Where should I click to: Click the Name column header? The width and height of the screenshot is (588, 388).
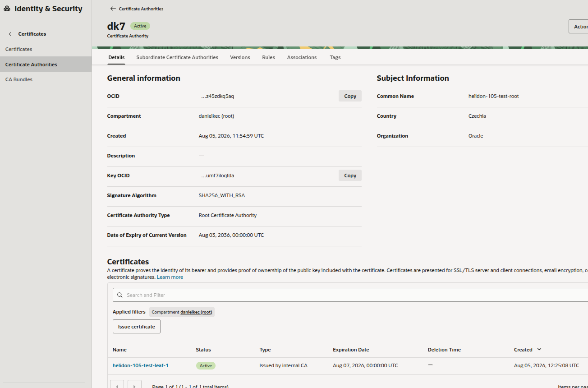[119, 350]
